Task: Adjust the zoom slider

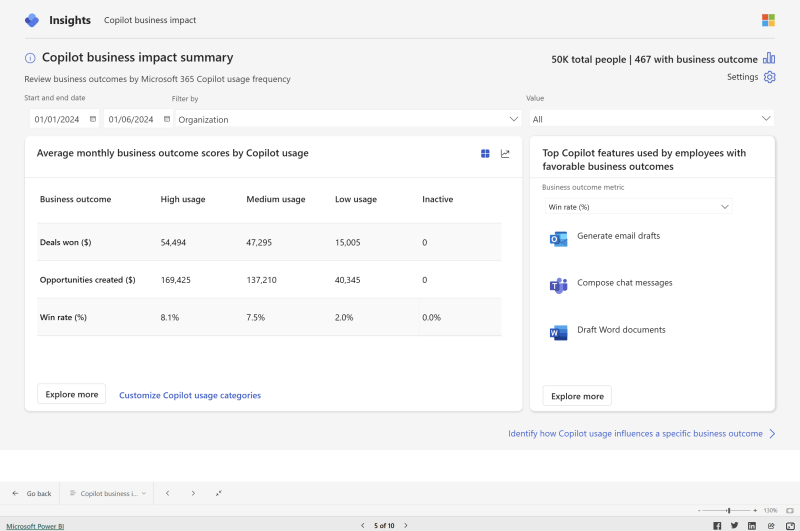Action: pos(728,510)
